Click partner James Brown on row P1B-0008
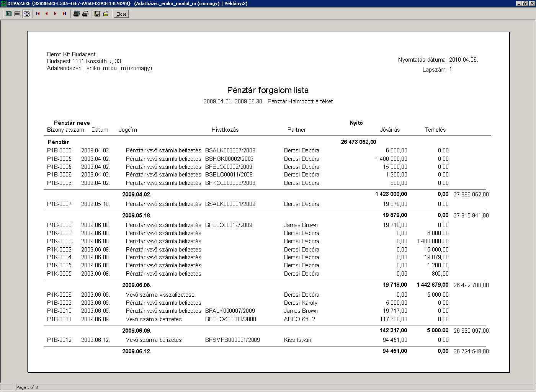This screenshot has height=392, width=536. tap(301, 225)
